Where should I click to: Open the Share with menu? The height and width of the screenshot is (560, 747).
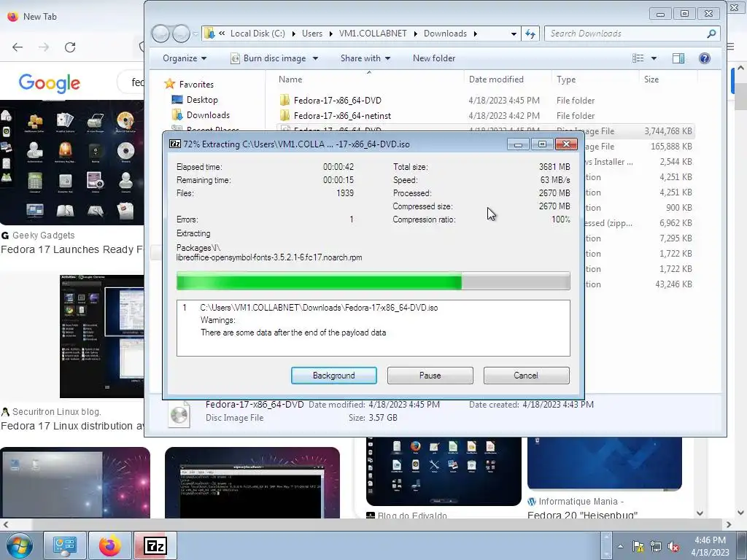(x=365, y=58)
